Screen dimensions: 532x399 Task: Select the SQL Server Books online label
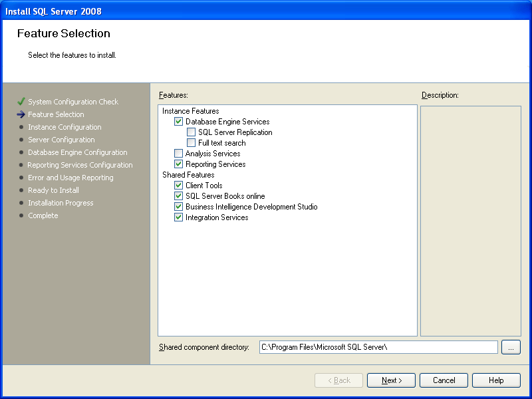click(225, 196)
